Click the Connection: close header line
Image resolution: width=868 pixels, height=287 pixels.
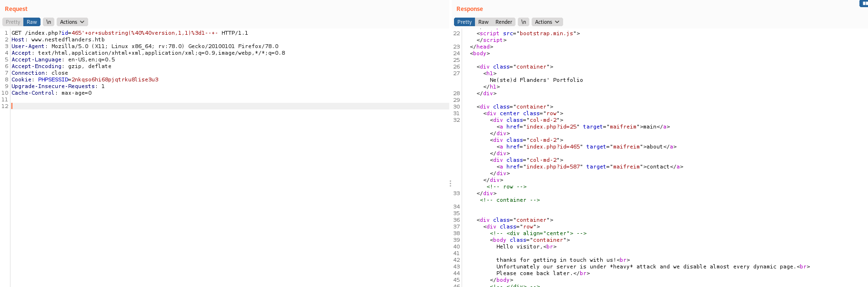[x=40, y=73]
